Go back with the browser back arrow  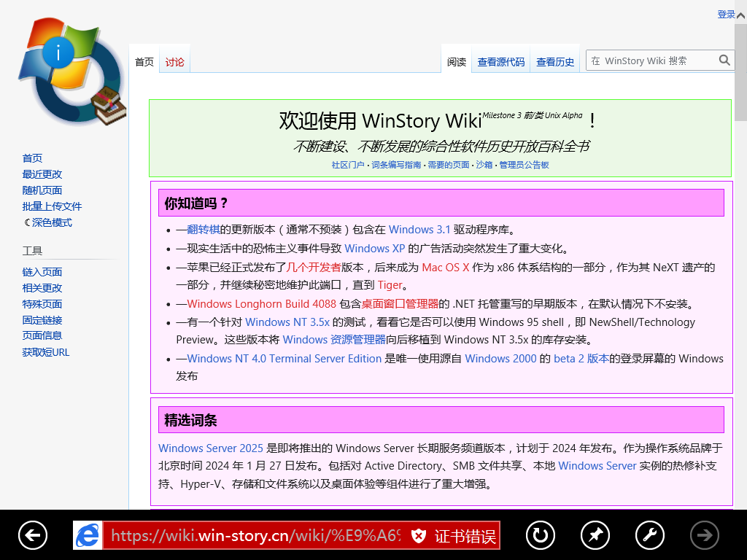click(33, 535)
